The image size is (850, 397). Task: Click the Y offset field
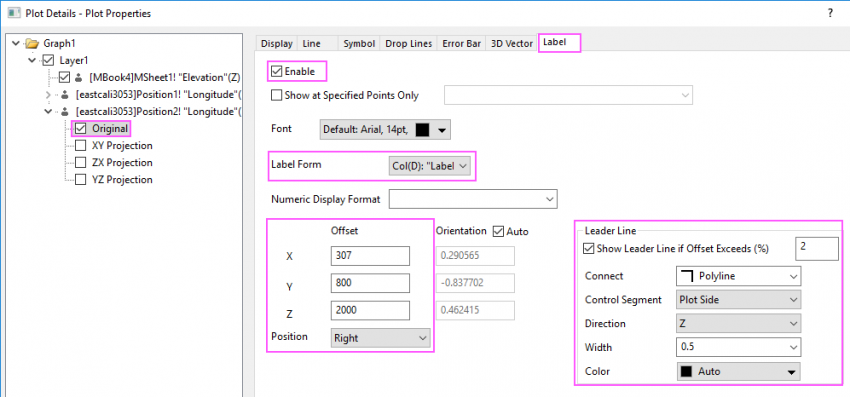[370, 283]
